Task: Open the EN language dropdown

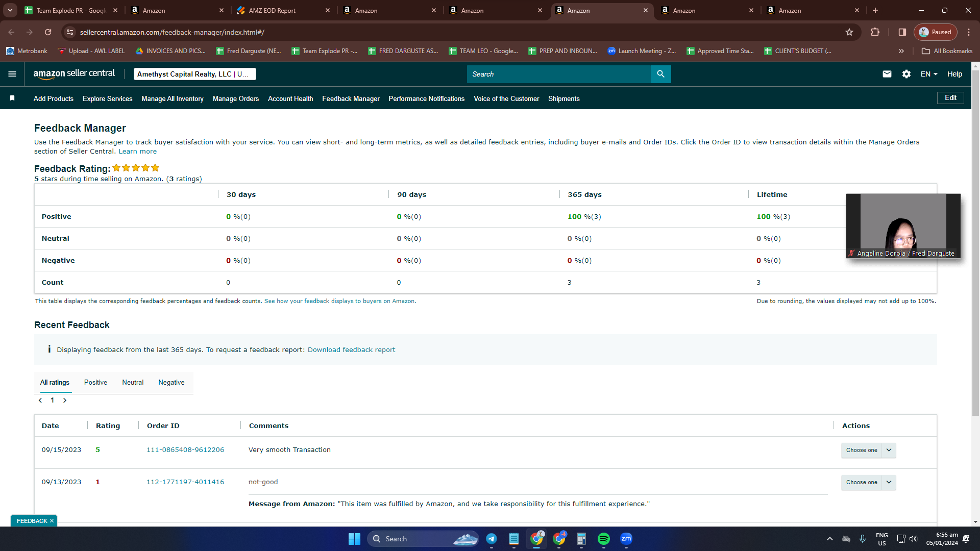Action: click(x=929, y=74)
